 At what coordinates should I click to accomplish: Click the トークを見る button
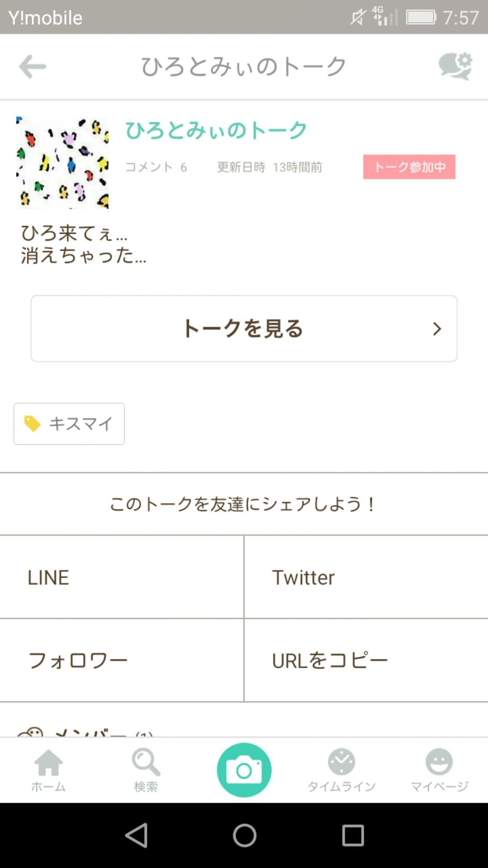(243, 329)
